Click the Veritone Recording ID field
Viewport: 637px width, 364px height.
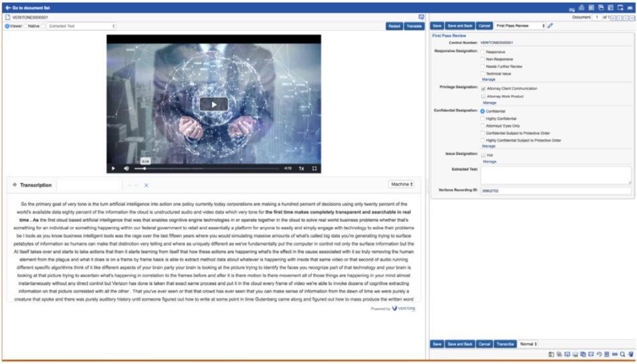coord(555,191)
